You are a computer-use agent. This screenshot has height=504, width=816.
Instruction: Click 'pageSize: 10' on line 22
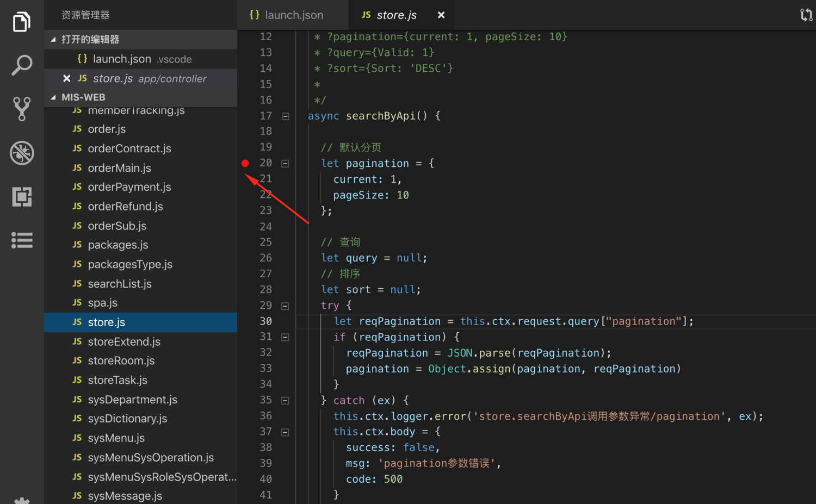[371, 195]
